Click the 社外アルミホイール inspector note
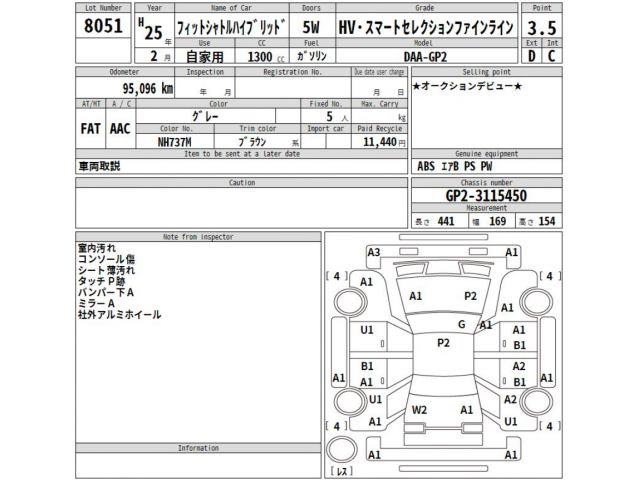Screen dimensions: 640x480 118,315
